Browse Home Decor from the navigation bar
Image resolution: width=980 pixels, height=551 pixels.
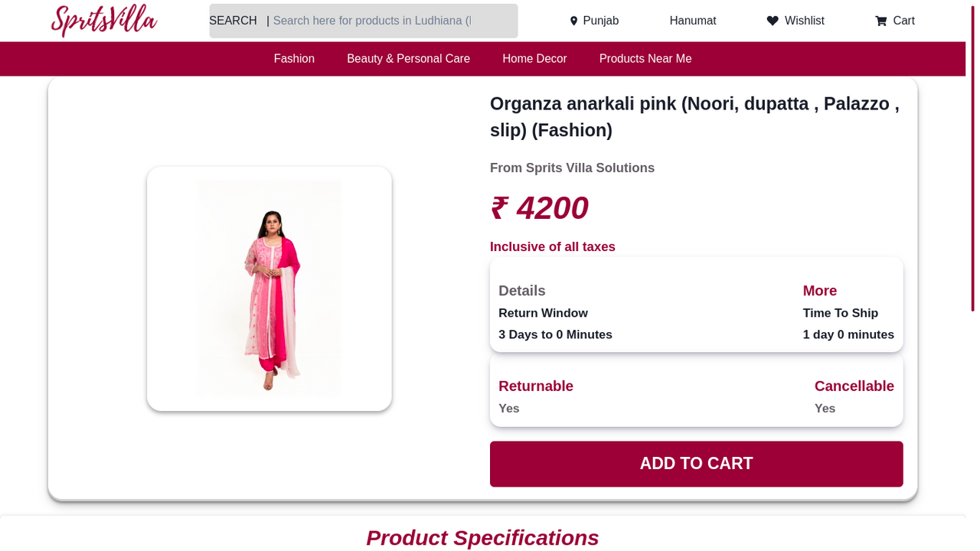(x=534, y=58)
